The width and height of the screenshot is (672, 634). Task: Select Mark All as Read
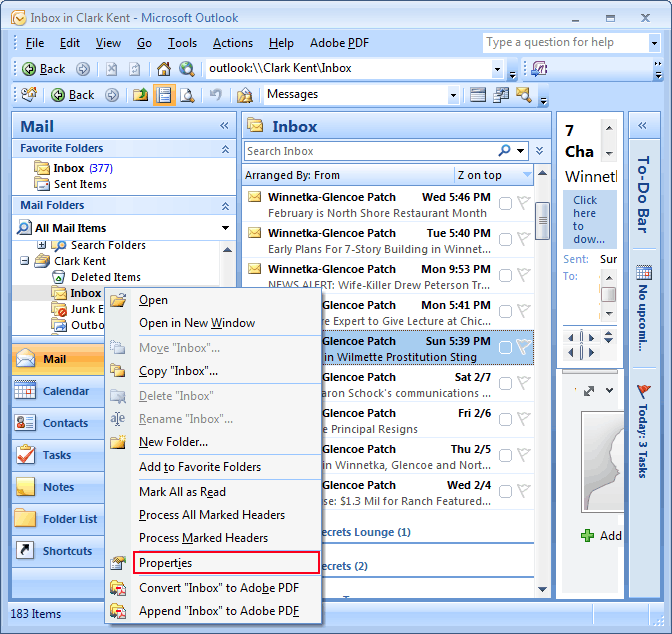coord(182,492)
